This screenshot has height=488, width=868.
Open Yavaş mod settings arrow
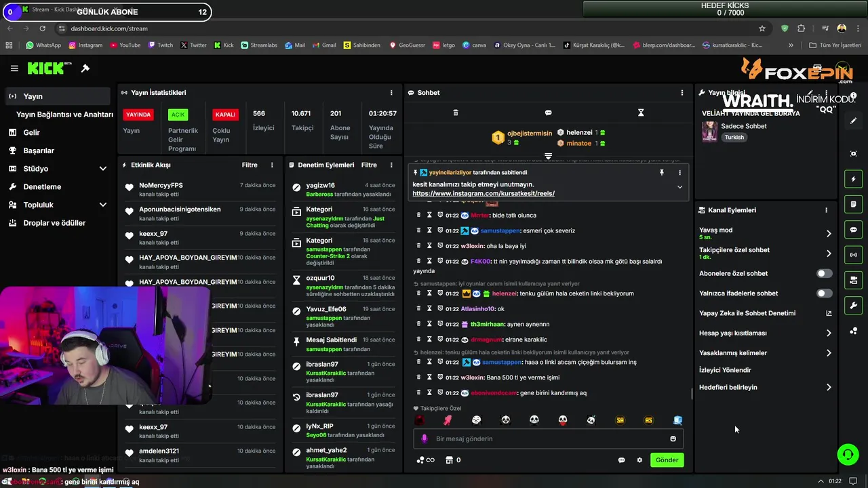pos(829,234)
